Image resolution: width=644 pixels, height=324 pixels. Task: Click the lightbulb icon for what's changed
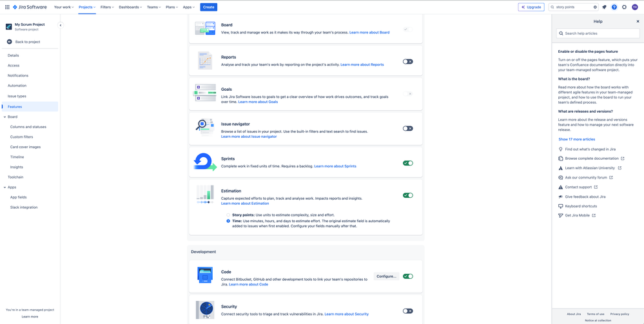(561, 149)
